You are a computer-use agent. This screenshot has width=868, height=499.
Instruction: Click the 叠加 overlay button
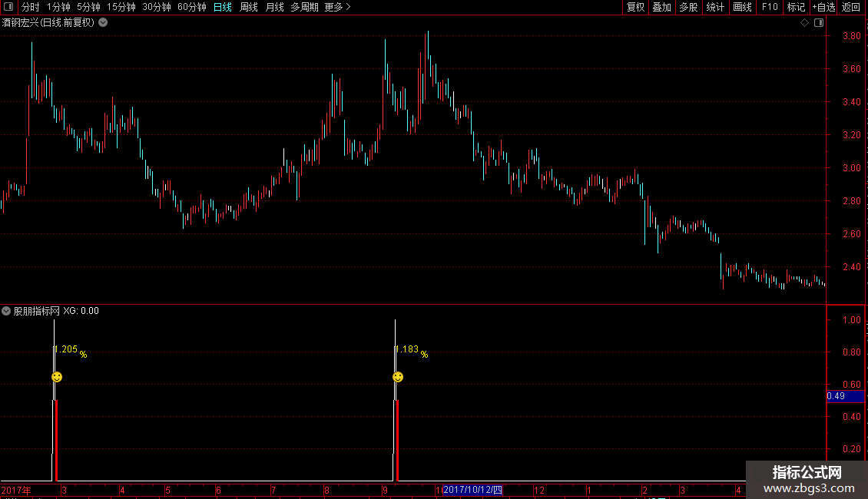coord(661,7)
